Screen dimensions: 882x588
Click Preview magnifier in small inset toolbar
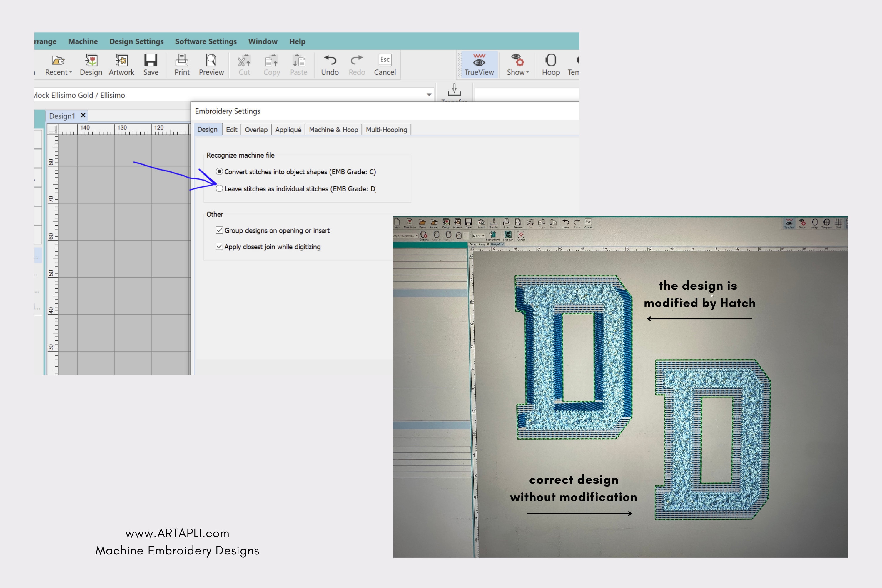click(x=518, y=223)
